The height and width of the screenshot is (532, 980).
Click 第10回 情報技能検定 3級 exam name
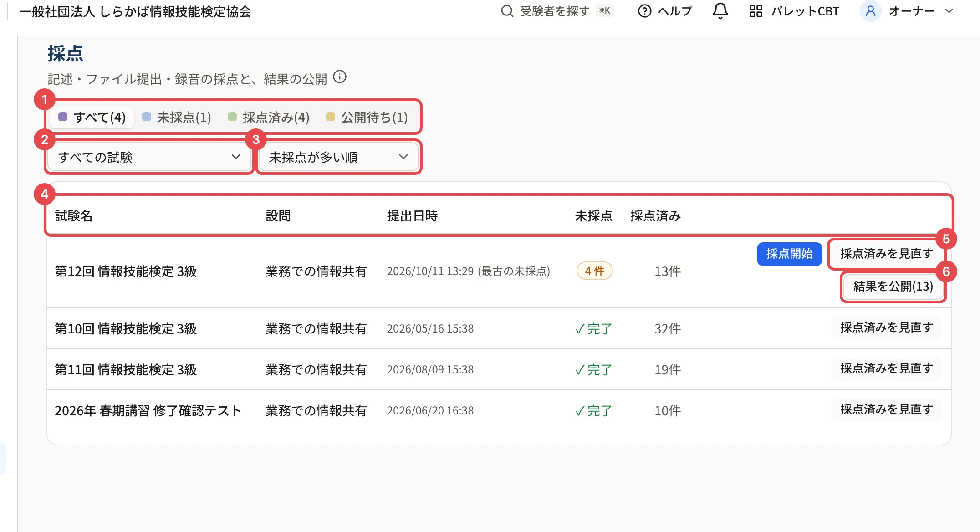click(x=126, y=329)
